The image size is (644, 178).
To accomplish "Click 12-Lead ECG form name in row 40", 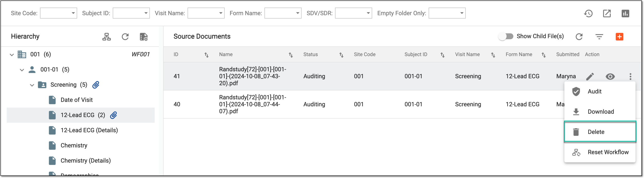I will [522, 104].
